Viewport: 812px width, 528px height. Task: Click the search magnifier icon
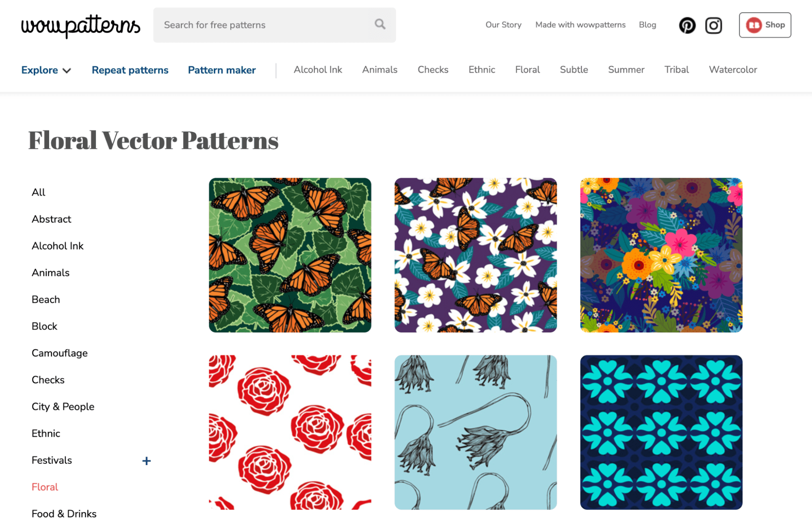pos(380,24)
